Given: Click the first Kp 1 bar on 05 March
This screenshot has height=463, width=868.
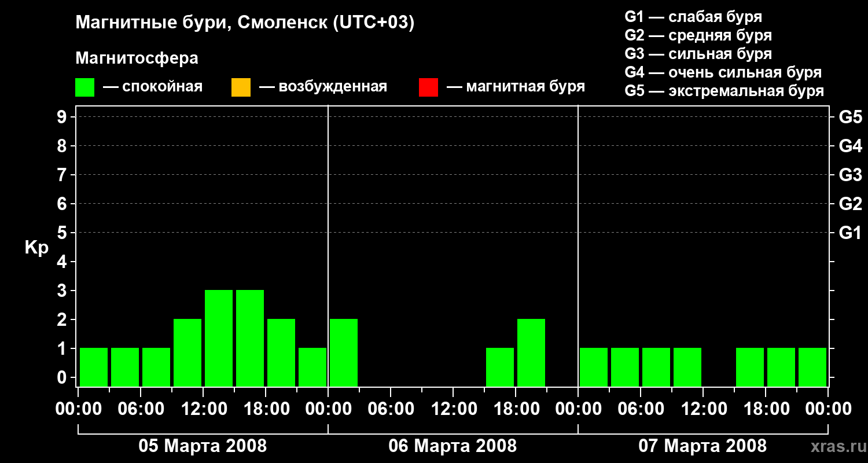Looking at the screenshot, I should pos(94,367).
